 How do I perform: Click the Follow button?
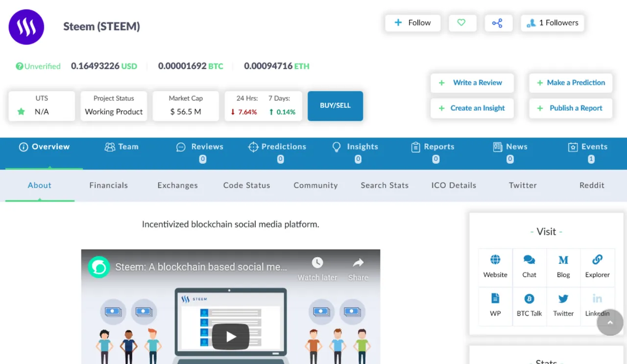coord(413,23)
